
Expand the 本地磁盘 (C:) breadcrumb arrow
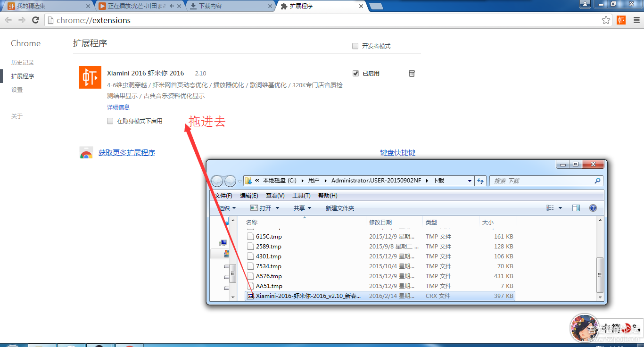[x=302, y=181]
